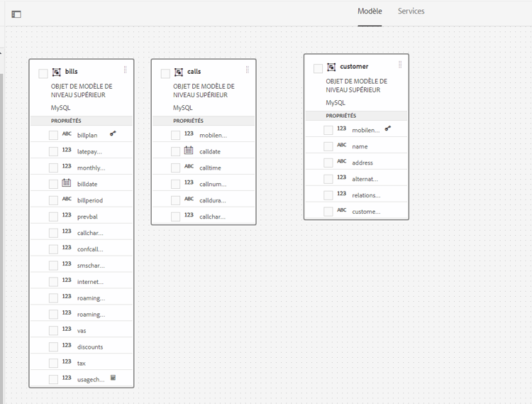Select the monthly... property name
Image resolution: width=532 pixels, height=404 pixels.
coord(91,168)
